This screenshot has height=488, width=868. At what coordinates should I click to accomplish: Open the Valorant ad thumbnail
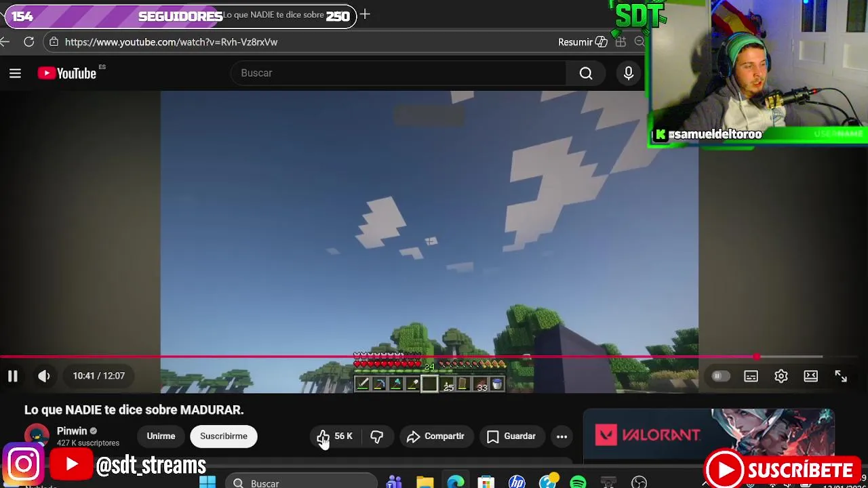(x=709, y=436)
